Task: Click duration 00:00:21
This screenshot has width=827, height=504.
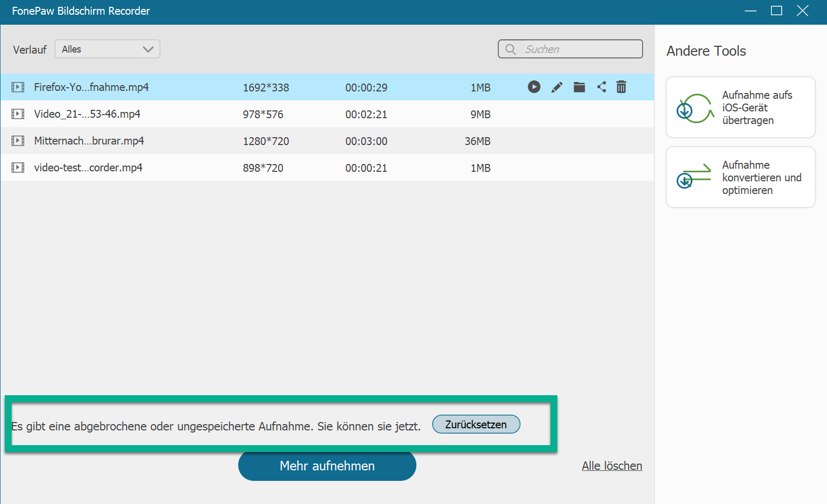Action: 366,168
